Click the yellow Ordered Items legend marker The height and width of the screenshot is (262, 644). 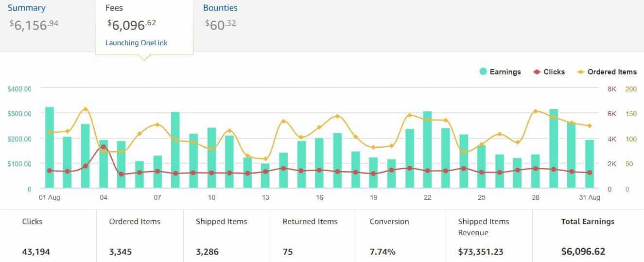[580, 71]
